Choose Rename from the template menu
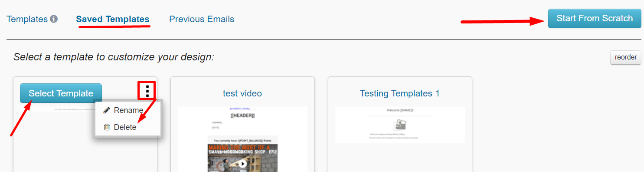Viewport: 644px width, 172px height. coord(128,110)
